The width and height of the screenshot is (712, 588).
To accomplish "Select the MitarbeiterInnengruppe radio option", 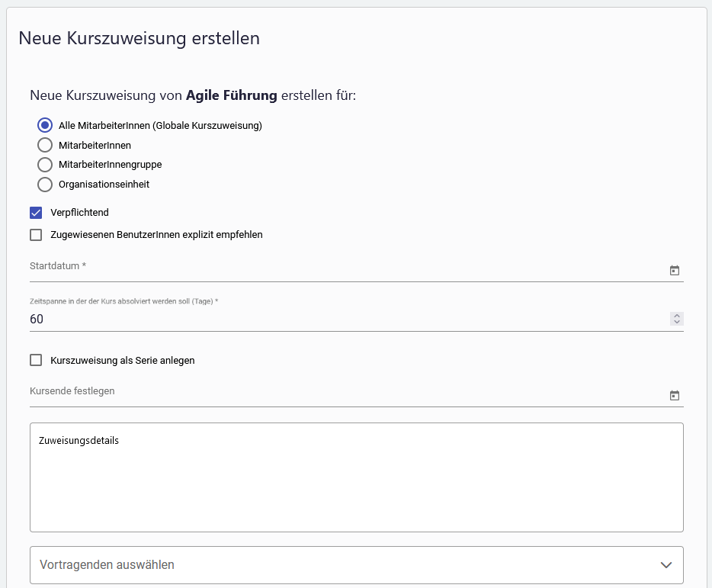I will (x=45, y=165).
